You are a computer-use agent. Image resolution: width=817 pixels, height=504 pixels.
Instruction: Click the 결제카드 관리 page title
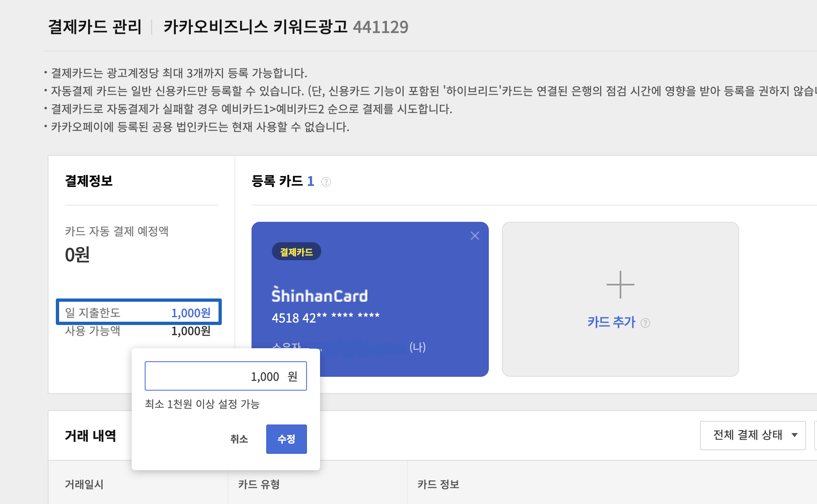click(x=95, y=27)
